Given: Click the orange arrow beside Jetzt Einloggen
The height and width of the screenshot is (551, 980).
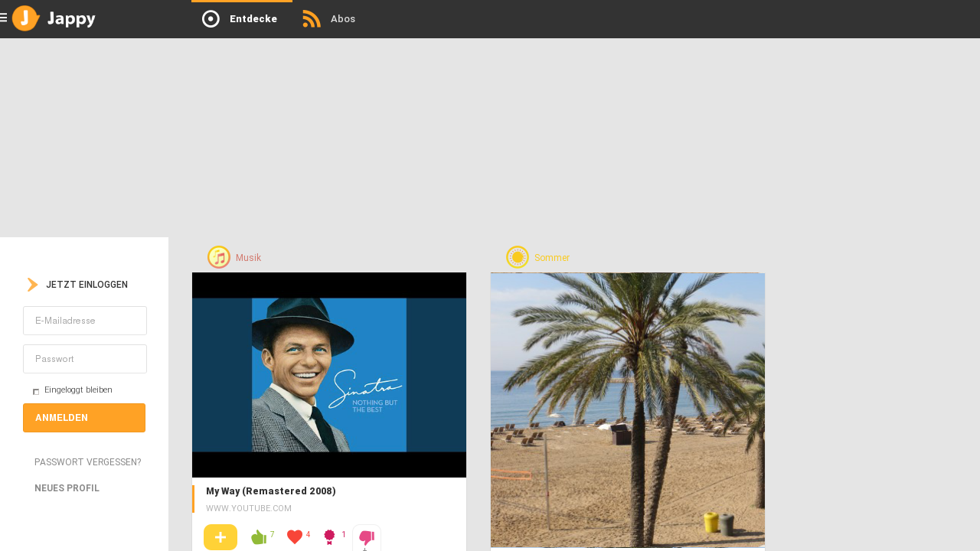Looking at the screenshot, I should (32, 285).
